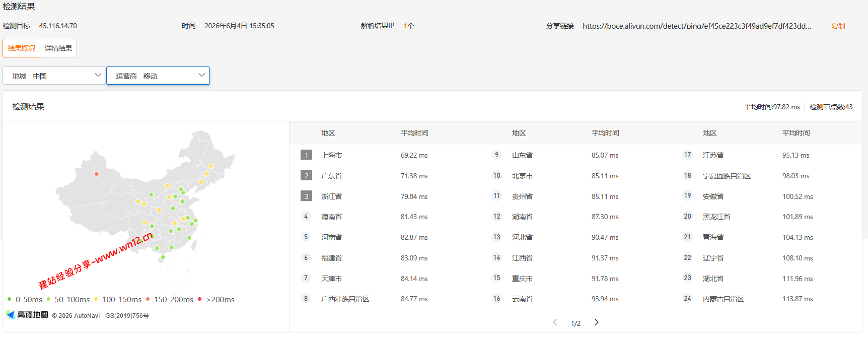This screenshot has height=338, width=868.
Task: Select the 河南省 row text
Action: (332, 237)
